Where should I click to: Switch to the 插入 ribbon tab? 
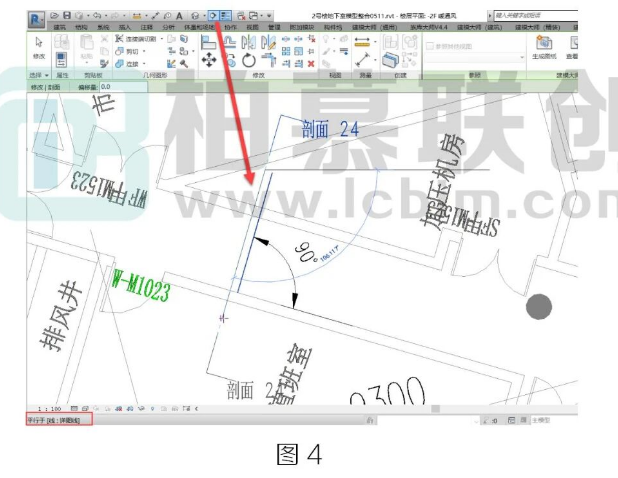pyautogui.click(x=125, y=28)
